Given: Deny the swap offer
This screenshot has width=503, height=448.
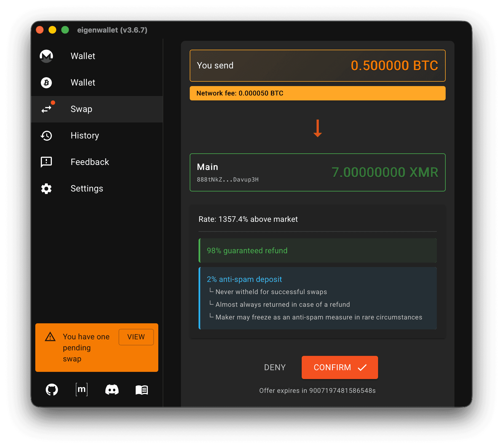Looking at the screenshot, I should [275, 367].
